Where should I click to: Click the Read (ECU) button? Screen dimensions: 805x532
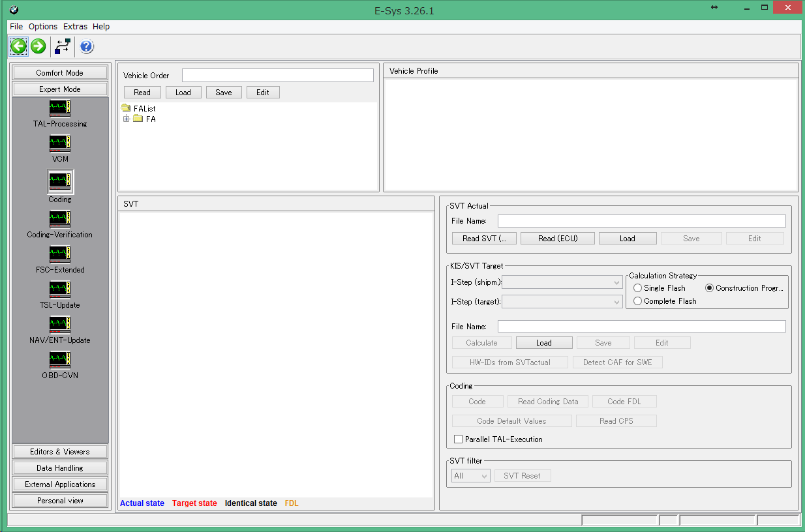(558, 239)
